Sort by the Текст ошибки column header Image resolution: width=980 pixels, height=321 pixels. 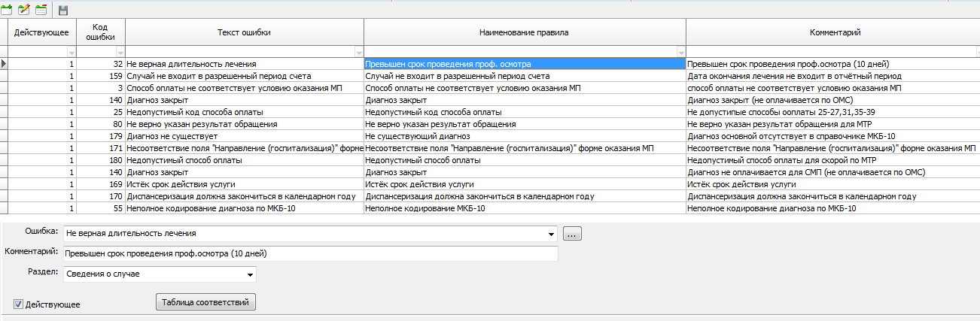(x=245, y=32)
